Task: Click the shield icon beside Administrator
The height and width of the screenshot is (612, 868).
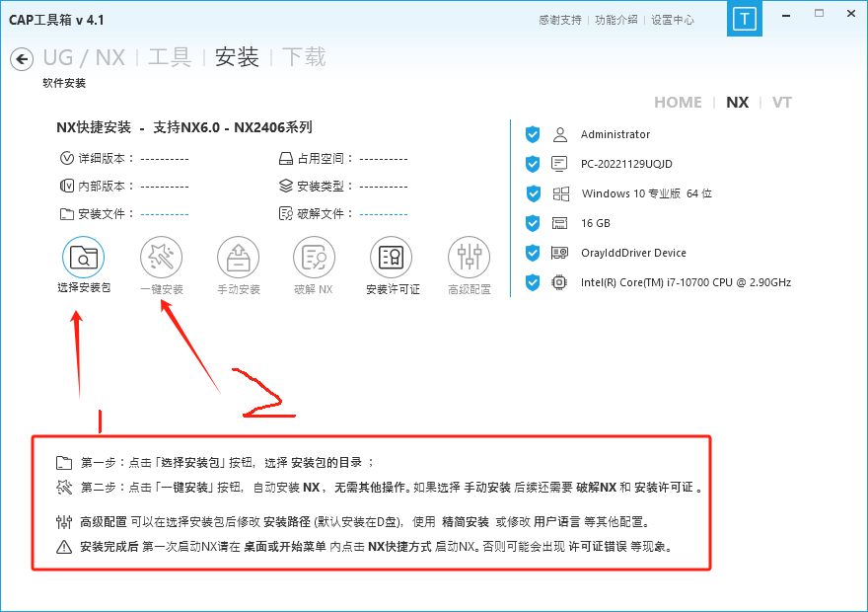Action: click(533, 134)
